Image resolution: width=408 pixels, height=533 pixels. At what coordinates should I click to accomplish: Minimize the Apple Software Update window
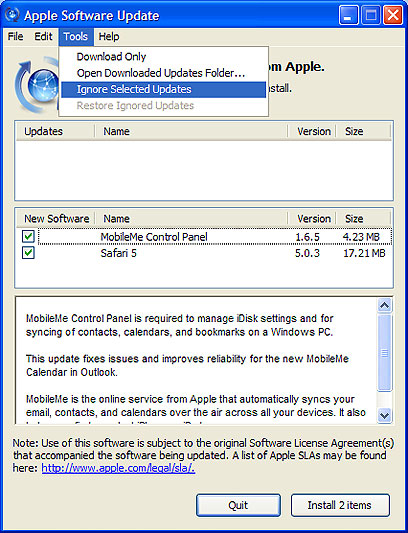[348, 15]
